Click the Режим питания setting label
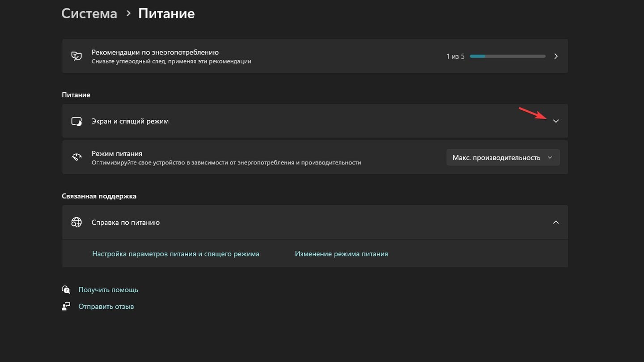 point(117,153)
